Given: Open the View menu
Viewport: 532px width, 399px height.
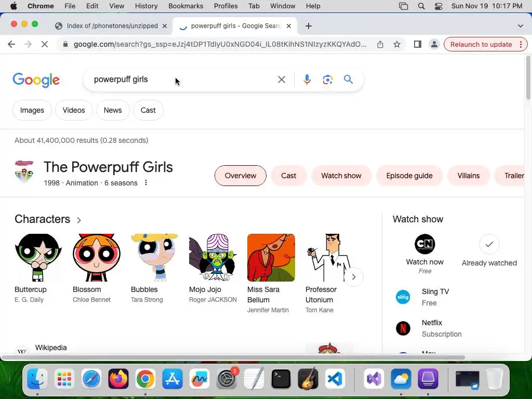Looking at the screenshot, I should pos(117,6).
